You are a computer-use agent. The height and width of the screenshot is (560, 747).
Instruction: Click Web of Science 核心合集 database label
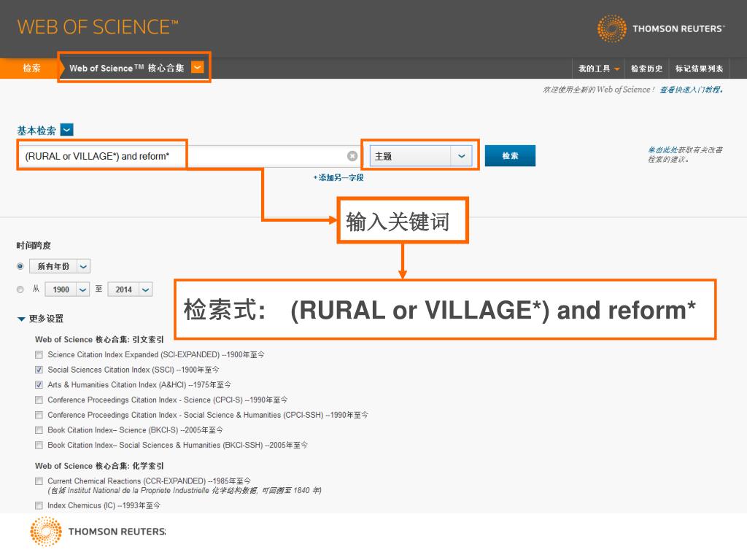coord(127,68)
